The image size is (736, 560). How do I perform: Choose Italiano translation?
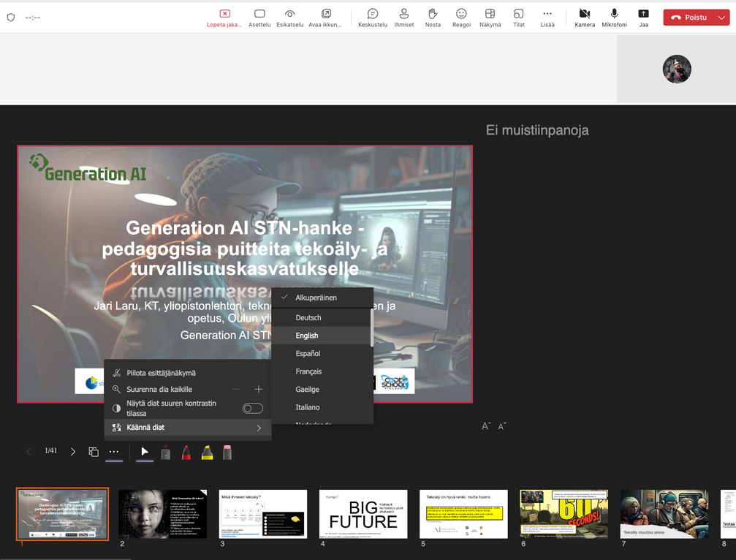click(x=321, y=407)
